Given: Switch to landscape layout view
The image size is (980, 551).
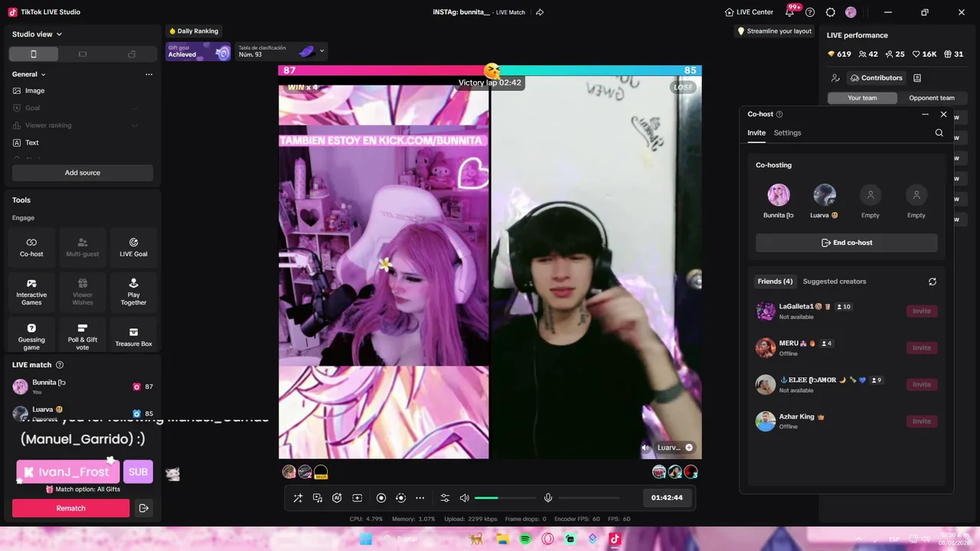Looking at the screenshot, I should (x=83, y=54).
